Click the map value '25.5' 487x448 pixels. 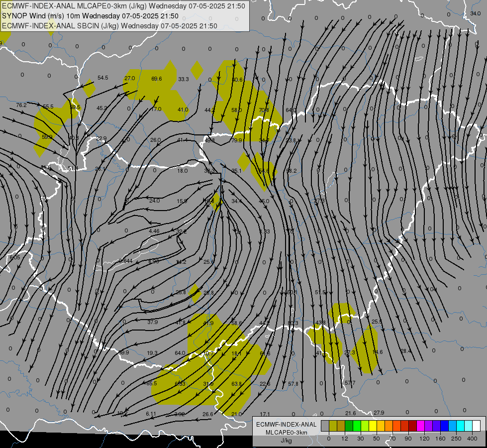[377, 322]
